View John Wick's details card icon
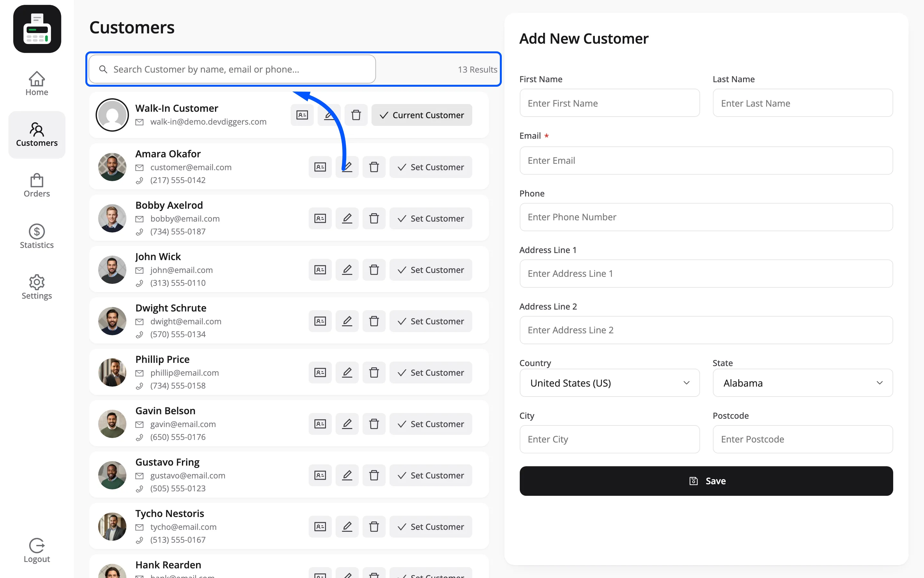This screenshot has height=578, width=924. click(x=320, y=270)
